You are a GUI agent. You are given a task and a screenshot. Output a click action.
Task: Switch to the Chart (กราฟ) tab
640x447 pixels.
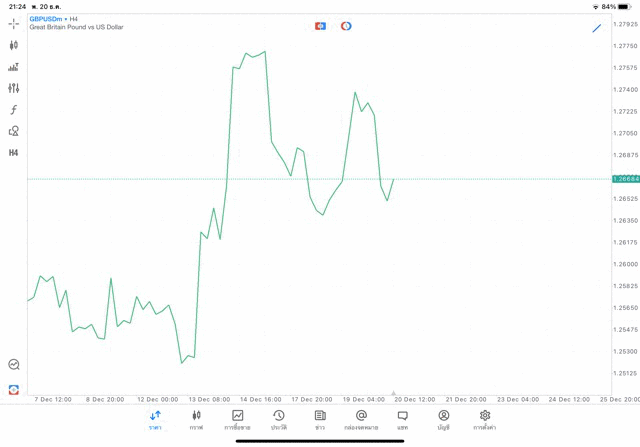click(x=196, y=420)
